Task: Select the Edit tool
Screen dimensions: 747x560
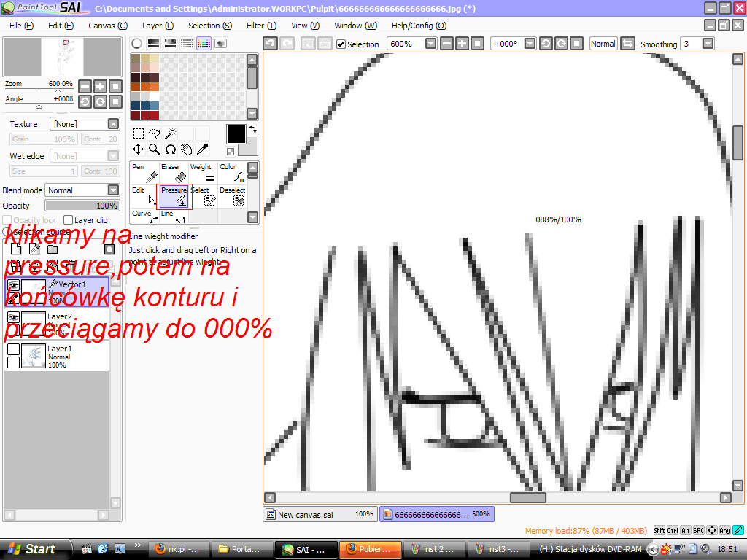Action: click(x=144, y=196)
